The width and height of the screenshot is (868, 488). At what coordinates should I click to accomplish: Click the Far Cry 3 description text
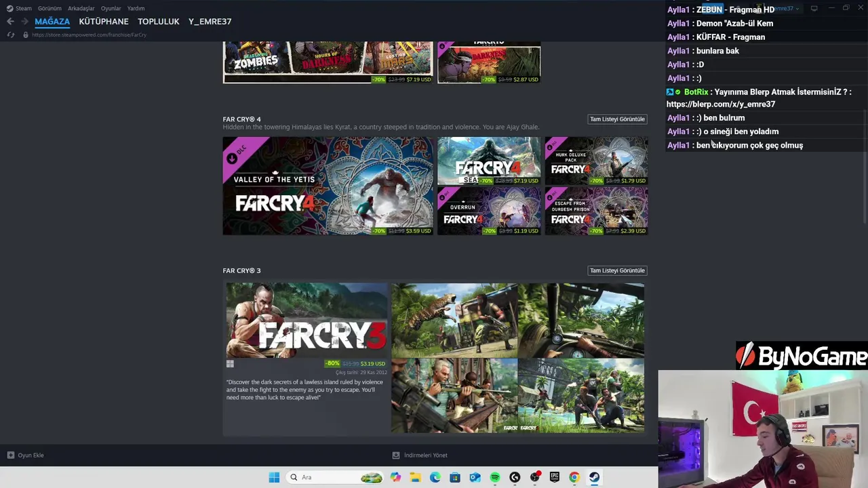point(304,390)
